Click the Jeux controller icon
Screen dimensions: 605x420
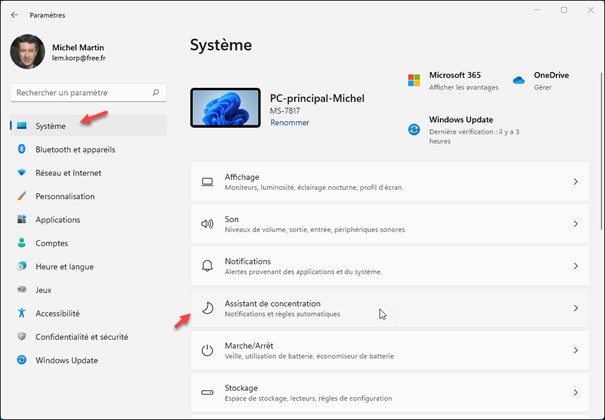[21, 289]
